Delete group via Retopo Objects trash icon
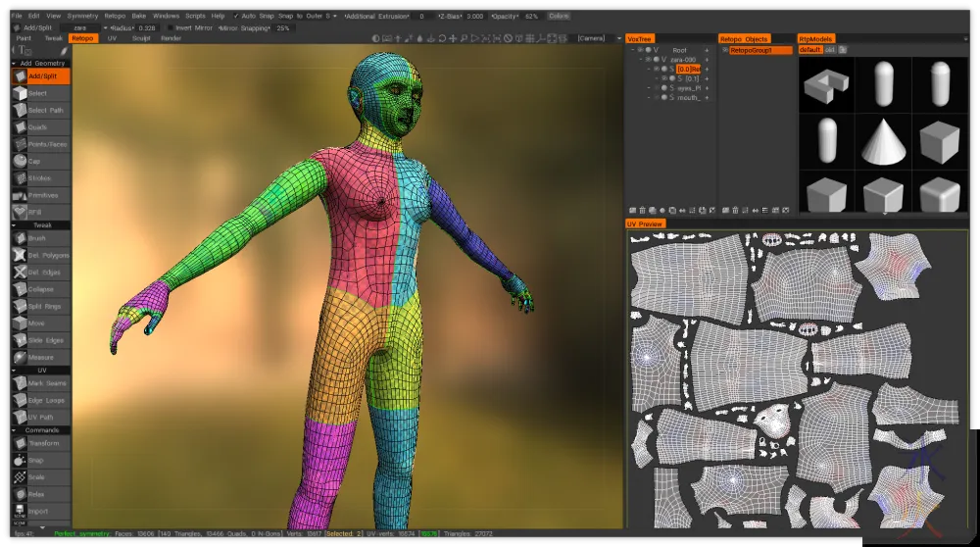Image resolution: width=980 pixels, height=547 pixels. tap(736, 211)
